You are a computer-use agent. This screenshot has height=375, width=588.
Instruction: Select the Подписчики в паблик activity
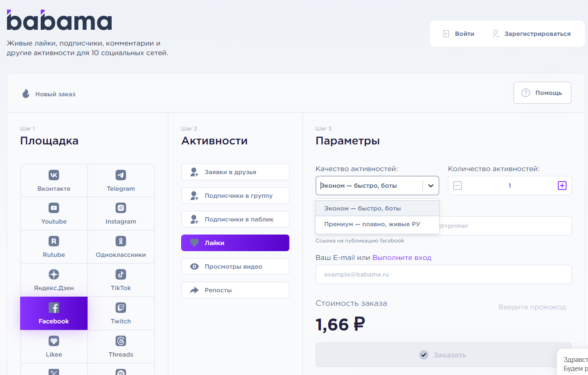235,219
